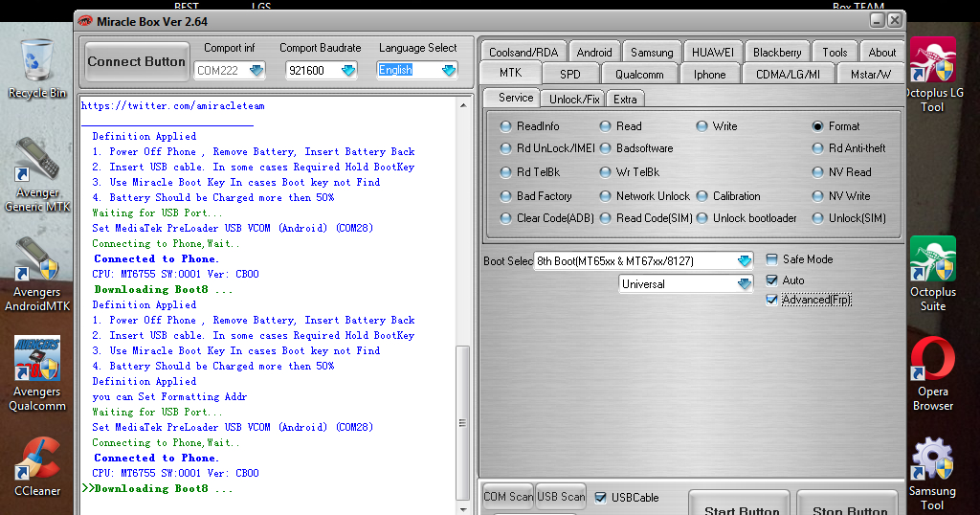Open CCleaner desktop shortcut
The image size is (980, 515).
click(37, 466)
